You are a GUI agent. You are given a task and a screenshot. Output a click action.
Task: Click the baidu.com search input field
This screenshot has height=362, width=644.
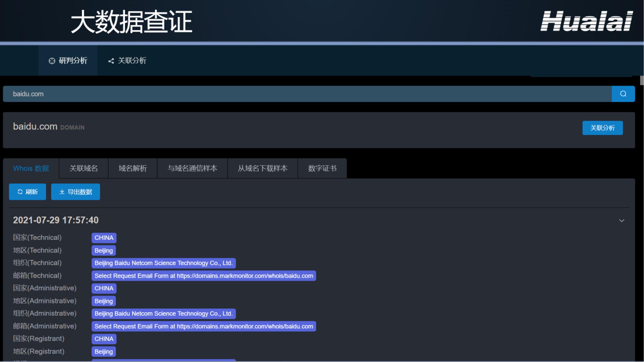(x=307, y=94)
